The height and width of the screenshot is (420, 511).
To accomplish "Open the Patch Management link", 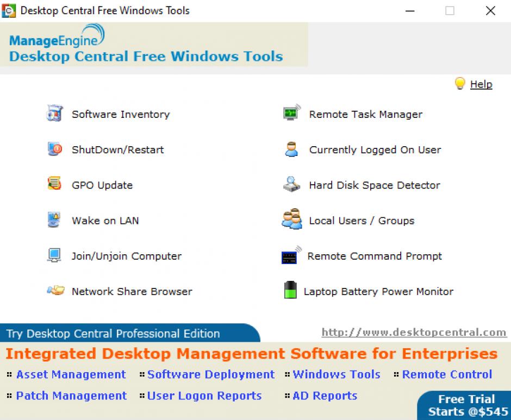I will [71, 396].
